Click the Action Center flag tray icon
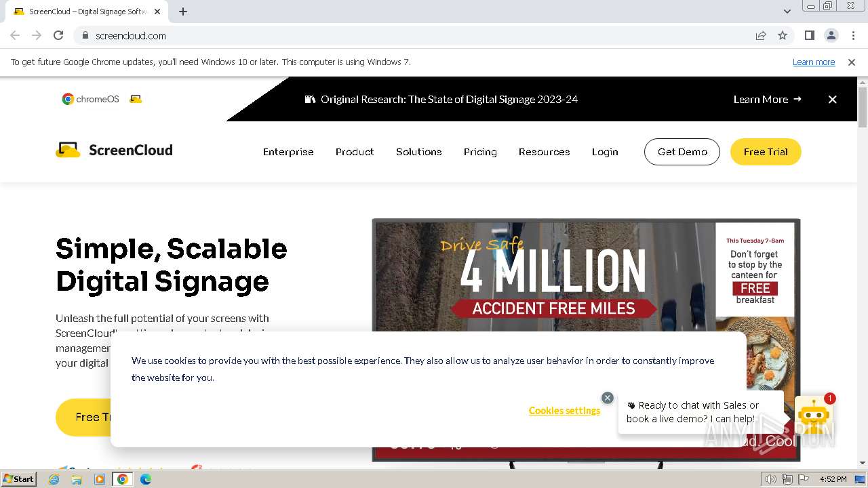This screenshot has width=868, height=488. [804, 479]
